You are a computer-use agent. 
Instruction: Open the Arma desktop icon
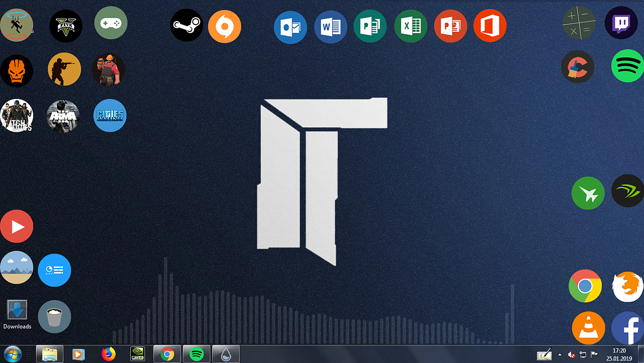[x=63, y=117]
